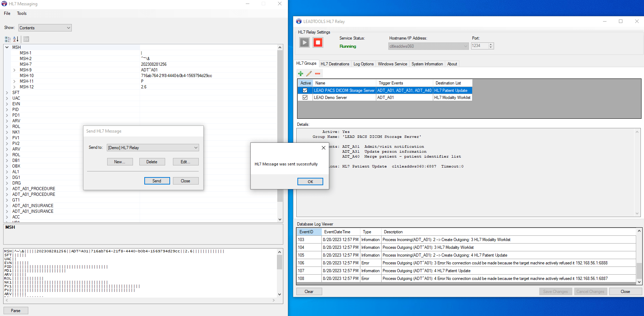Switch to the HL7 Destinations tab

pos(335,64)
